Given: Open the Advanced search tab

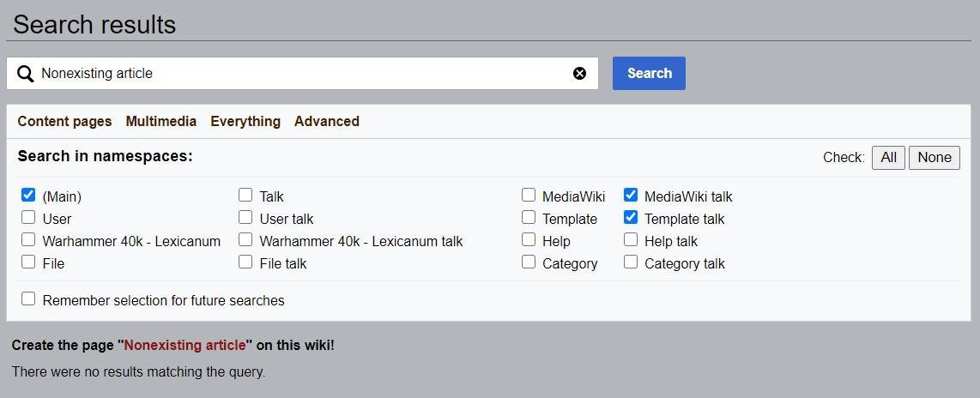Looking at the screenshot, I should point(326,122).
